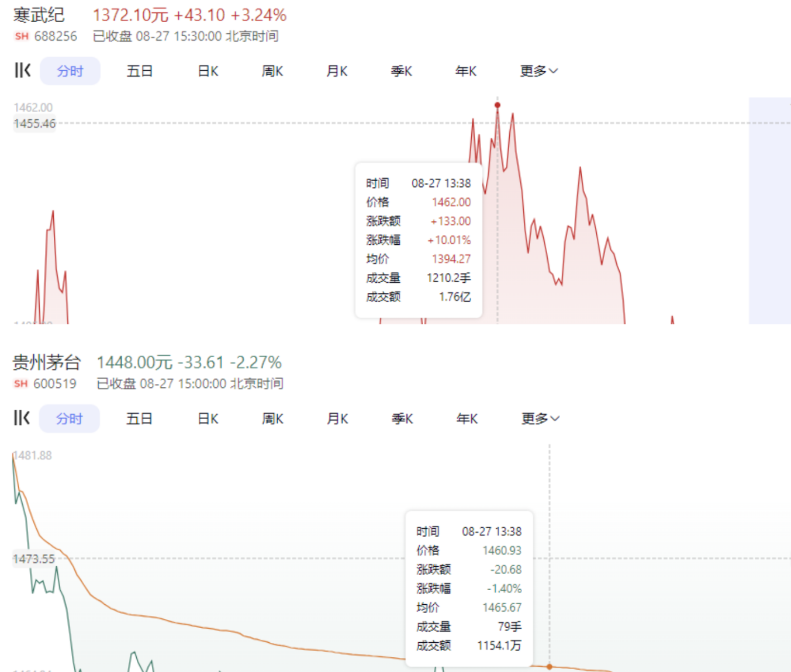The image size is (791, 672).
Task: Switch 寒武纪 chart to 五日 view
Action: [140, 71]
